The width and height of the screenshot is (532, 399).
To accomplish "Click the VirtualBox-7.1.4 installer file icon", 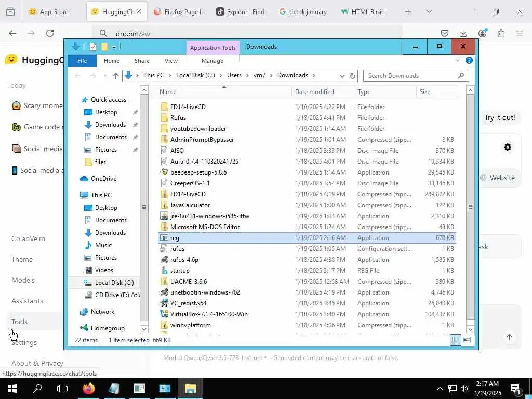I will click(x=164, y=314).
